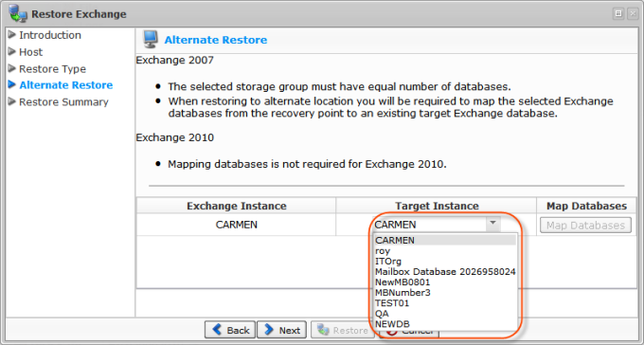
Task: Click the Exchange 2007 heading text
Action: [175, 61]
